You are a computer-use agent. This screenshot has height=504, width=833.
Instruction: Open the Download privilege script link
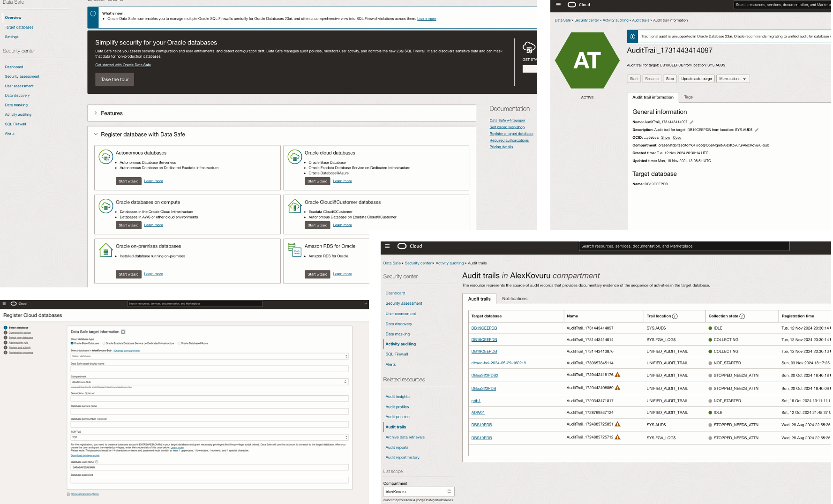click(84, 455)
